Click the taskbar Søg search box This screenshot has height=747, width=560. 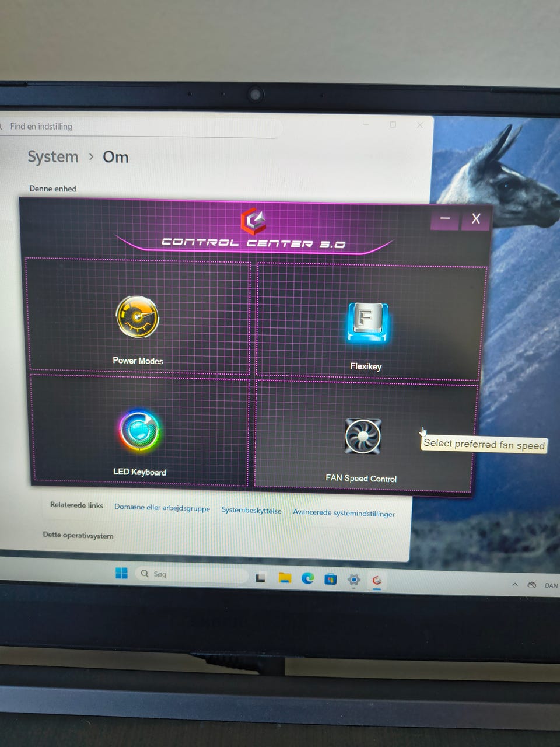point(192,574)
